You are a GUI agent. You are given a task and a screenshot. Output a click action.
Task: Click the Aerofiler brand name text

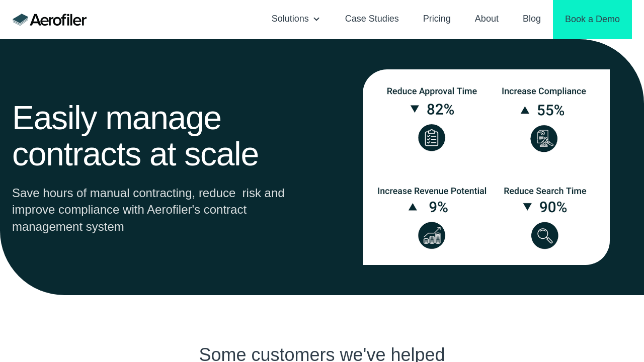click(58, 20)
